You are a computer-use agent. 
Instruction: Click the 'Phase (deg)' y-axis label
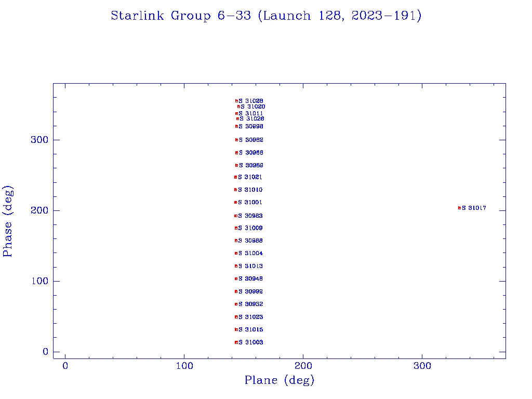coord(7,221)
